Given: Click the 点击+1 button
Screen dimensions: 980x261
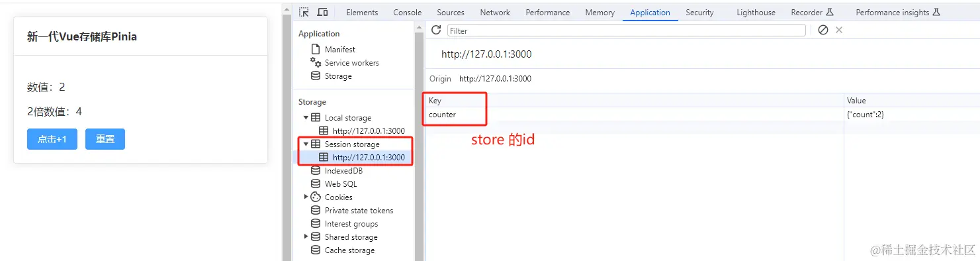Looking at the screenshot, I should (52, 139).
